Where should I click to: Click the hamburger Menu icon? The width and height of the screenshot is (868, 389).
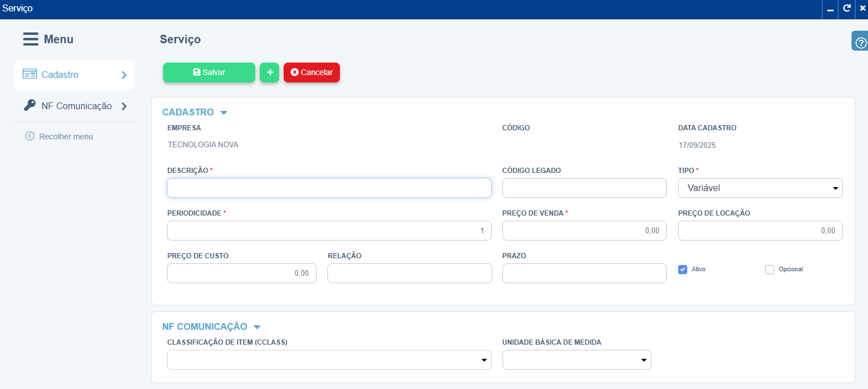(31, 39)
